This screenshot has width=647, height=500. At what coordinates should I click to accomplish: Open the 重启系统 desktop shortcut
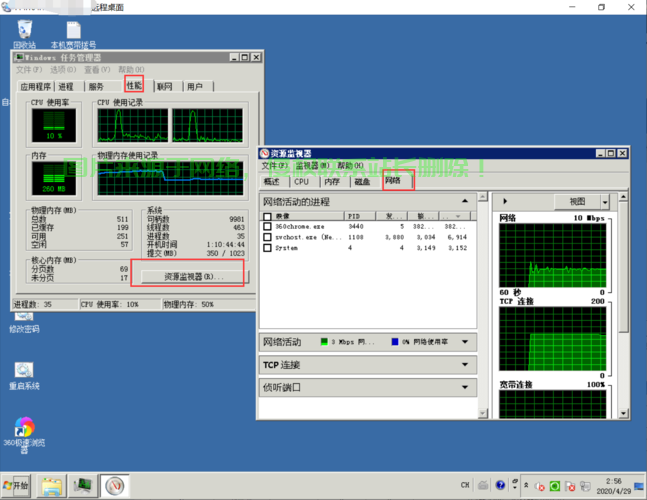coord(24,375)
